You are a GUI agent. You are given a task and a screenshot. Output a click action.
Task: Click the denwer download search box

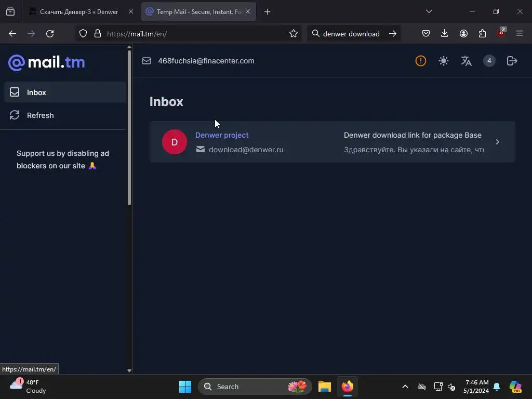351,34
